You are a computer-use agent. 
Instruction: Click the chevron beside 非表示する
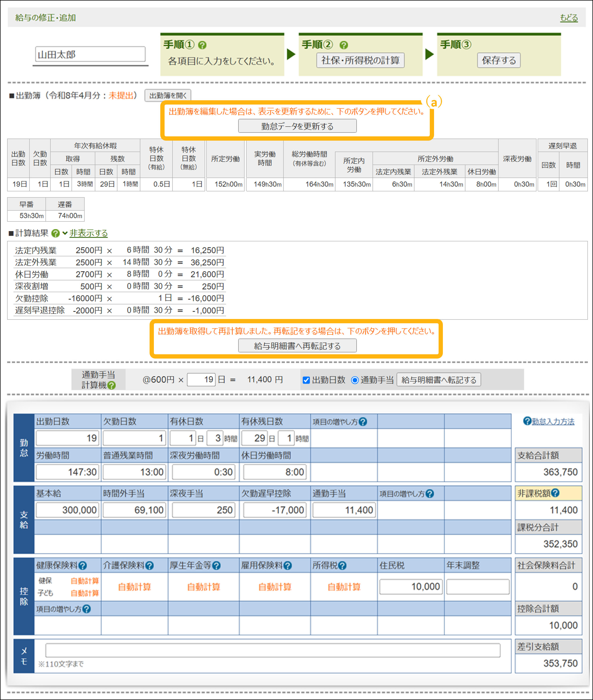(x=65, y=233)
